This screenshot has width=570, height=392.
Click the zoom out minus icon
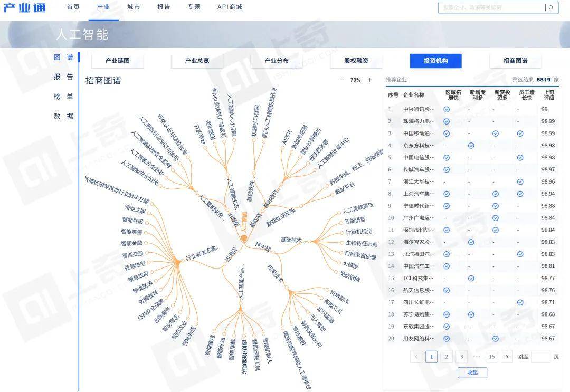click(341, 80)
